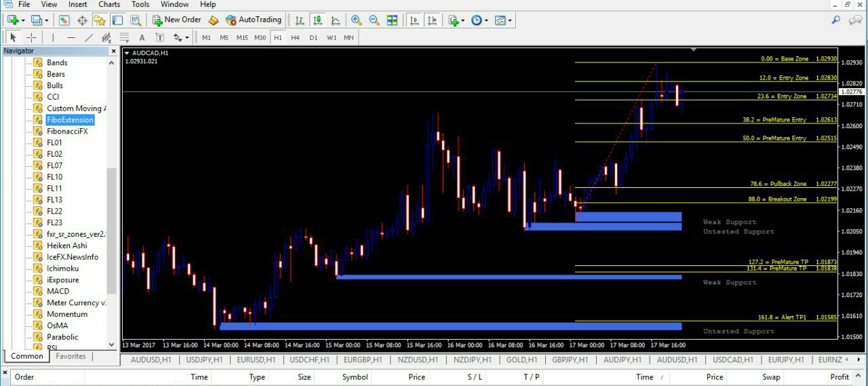Screen dimensions: 868x386
Task: Select the Heiken Ashi indicator
Action: (x=66, y=246)
